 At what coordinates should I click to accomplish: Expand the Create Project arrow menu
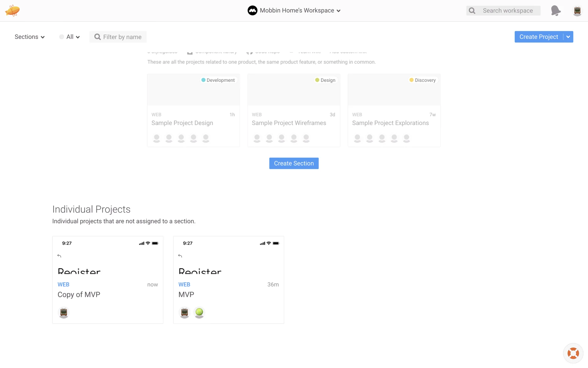(568, 37)
